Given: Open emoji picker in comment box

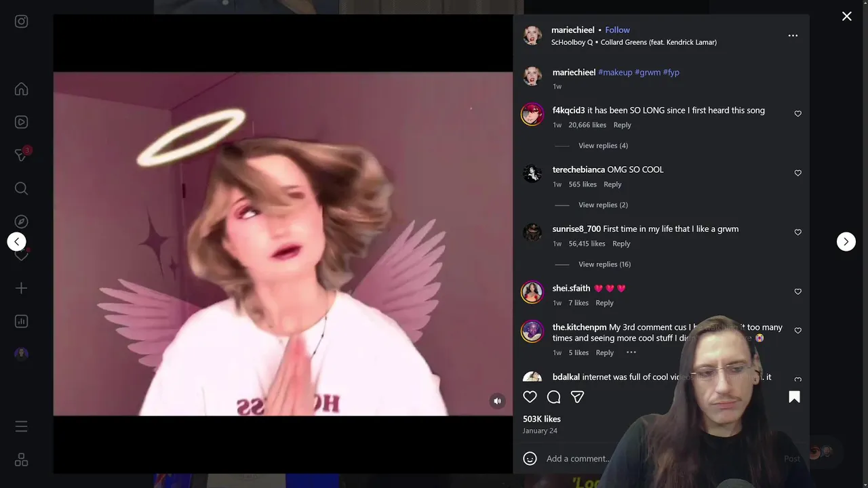Looking at the screenshot, I should tap(530, 459).
